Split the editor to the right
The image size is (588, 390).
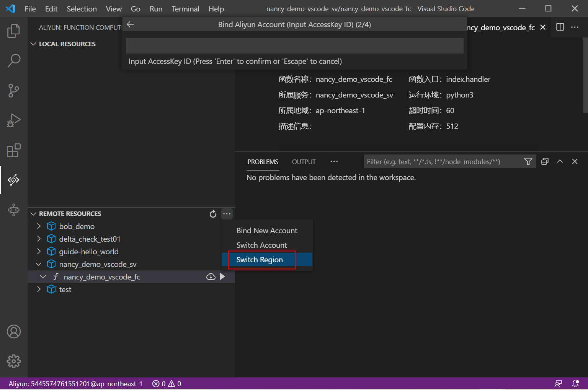pos(560,27)
